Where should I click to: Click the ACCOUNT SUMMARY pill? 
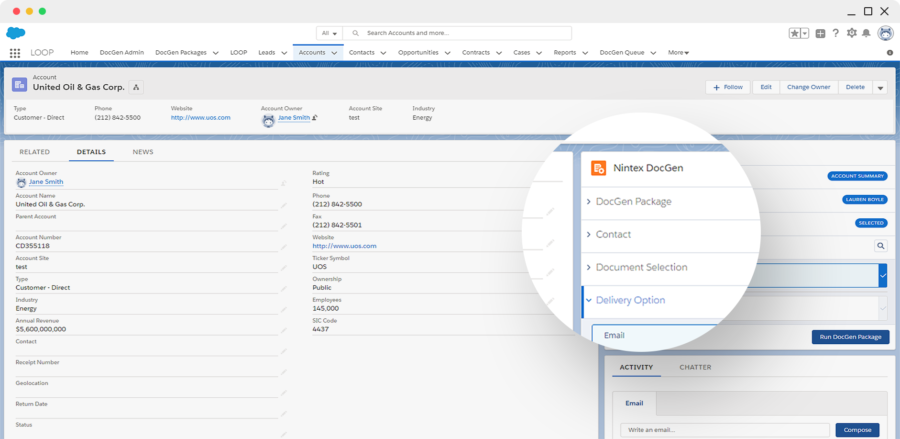pos(858,176)
